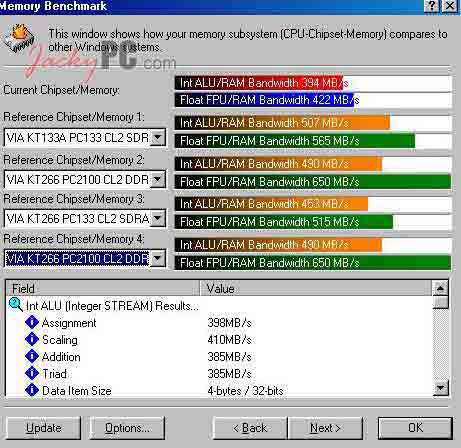The width and height of the screenshot is (461, 448).
Task: Click Float FPU/RAM Bandwidth 565 MB/s bar
Action: (313, 141)
